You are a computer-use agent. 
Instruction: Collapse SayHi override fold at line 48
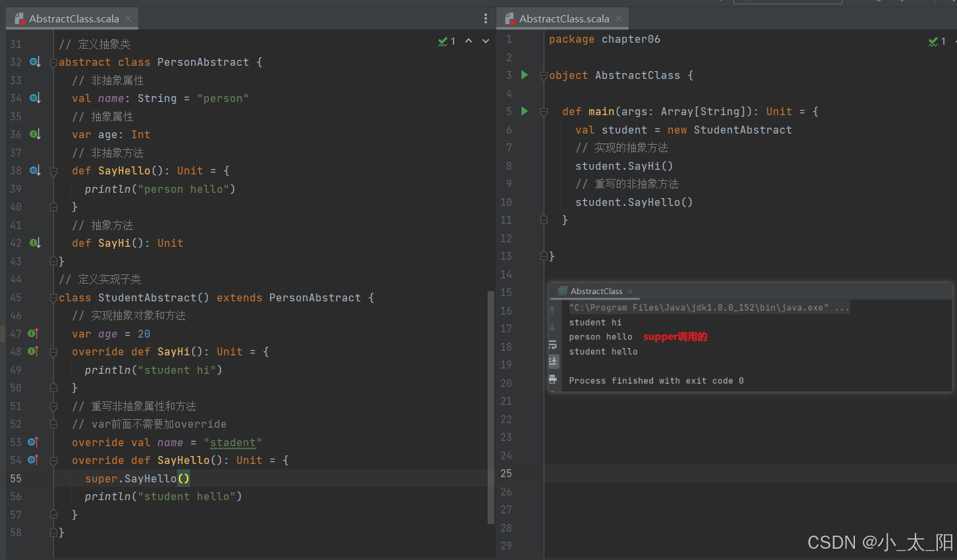click(x=53, y=352)
